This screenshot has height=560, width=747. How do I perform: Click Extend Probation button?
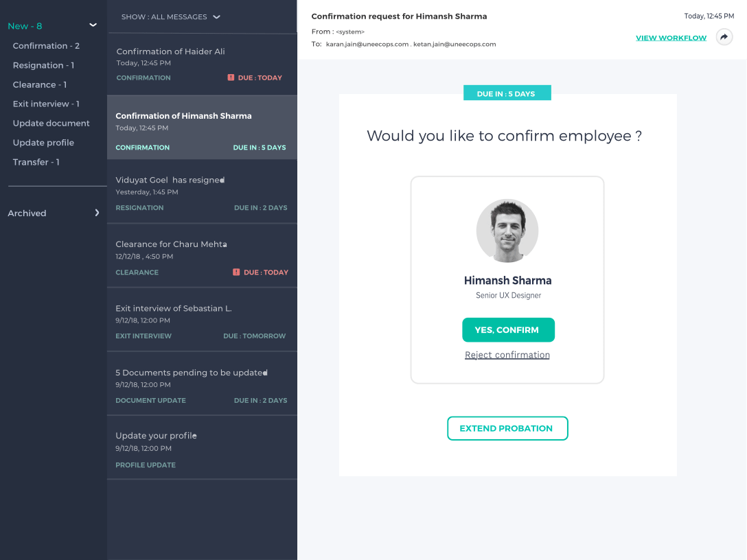(507, 428)
